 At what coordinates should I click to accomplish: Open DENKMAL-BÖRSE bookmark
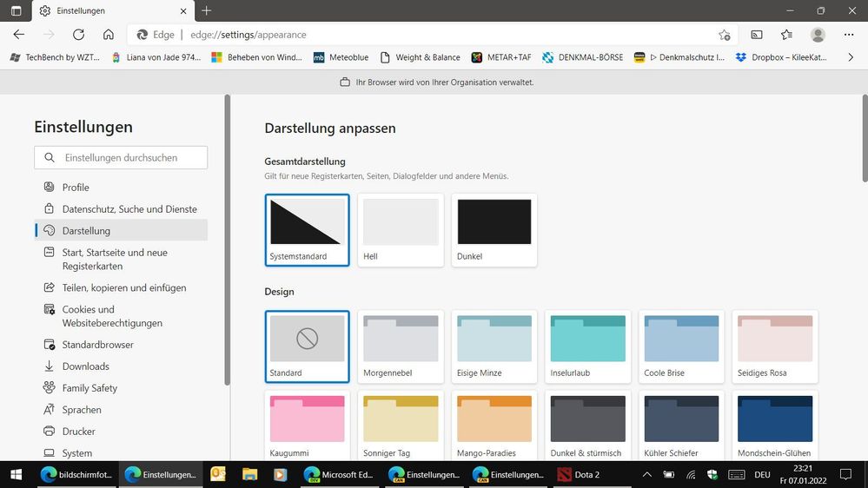point(582,57)
